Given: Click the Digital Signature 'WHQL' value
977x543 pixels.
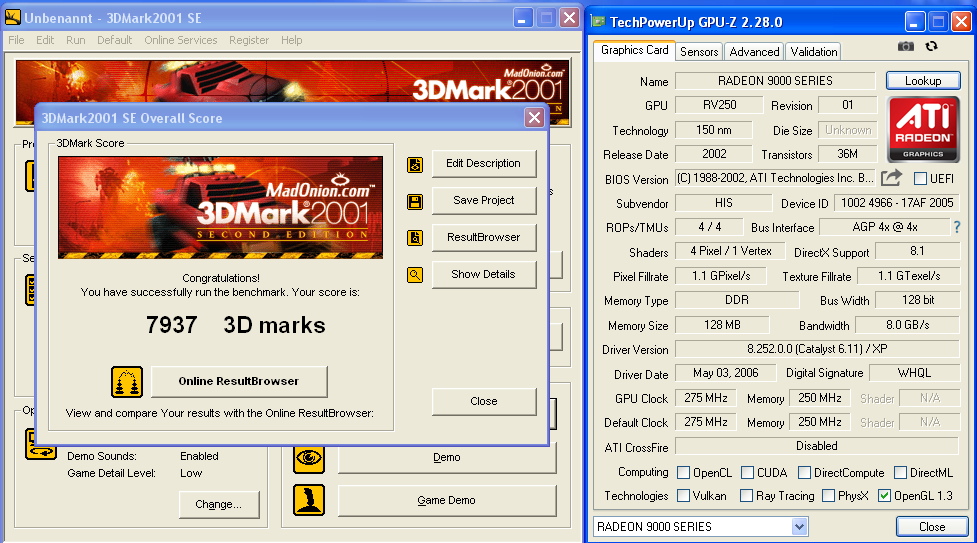Looking at the screenshot, I should 914,373.
